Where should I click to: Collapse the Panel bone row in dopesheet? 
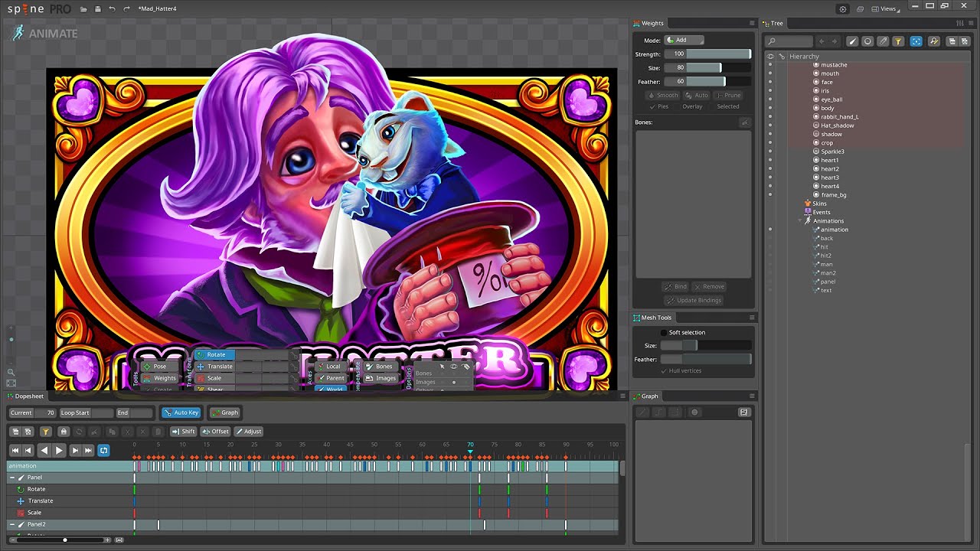12,478
